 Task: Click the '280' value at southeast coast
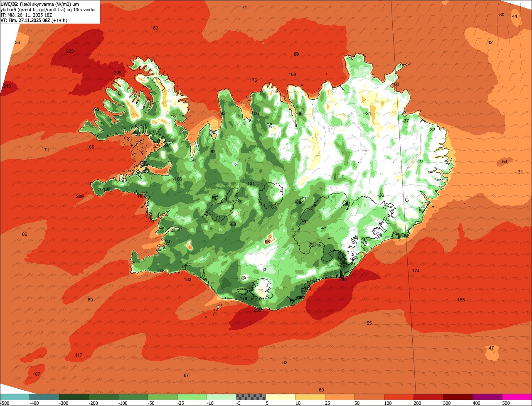343,279
